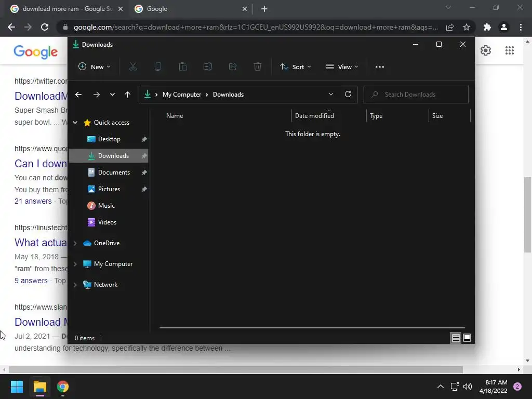Click the page horizontal scrollbar

pos(236,369)
